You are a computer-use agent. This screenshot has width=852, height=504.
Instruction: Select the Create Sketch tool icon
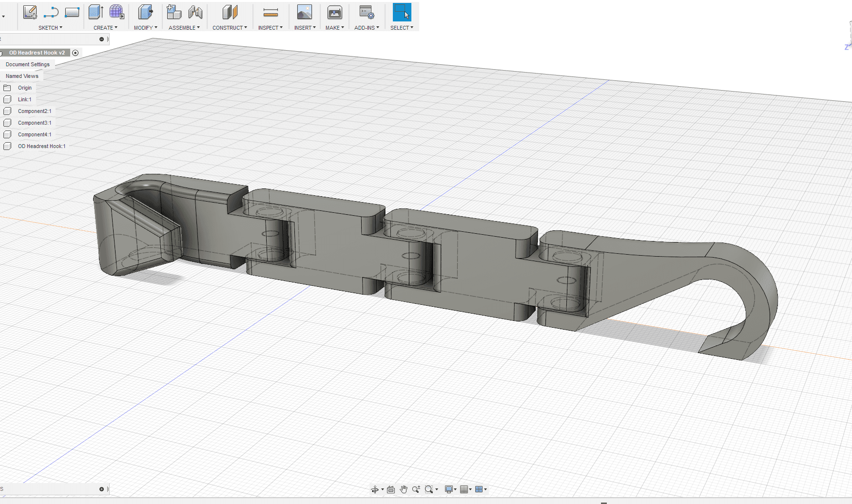tap(30, 13)
